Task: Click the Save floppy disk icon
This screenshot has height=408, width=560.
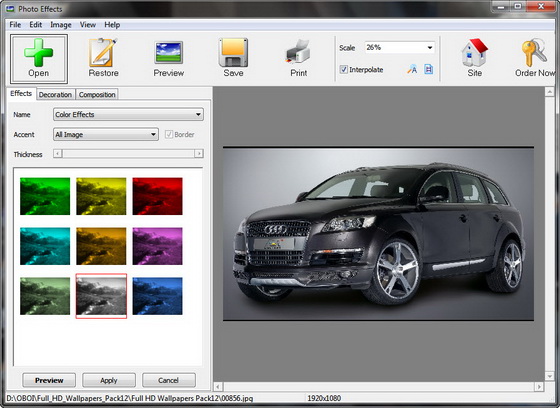Action: 233,52
